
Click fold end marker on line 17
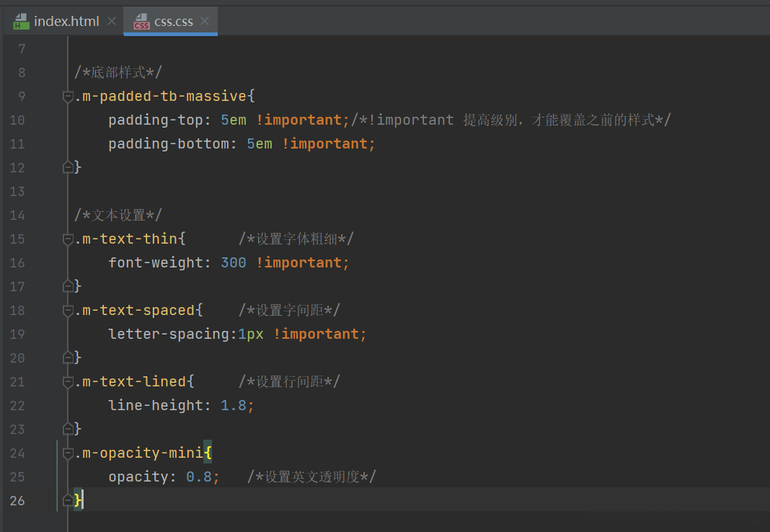pyautogui.click(x=68, y=287)
